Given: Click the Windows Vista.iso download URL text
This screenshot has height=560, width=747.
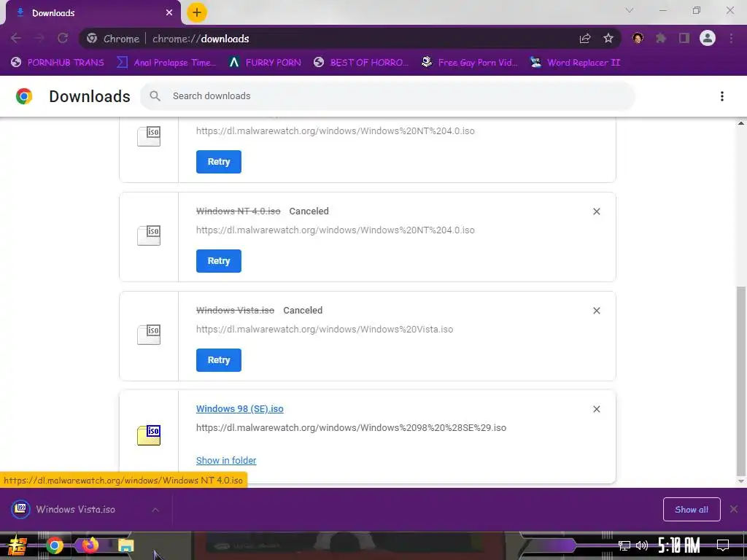Looking at the screenshot, I should click(x=325, y=329).
